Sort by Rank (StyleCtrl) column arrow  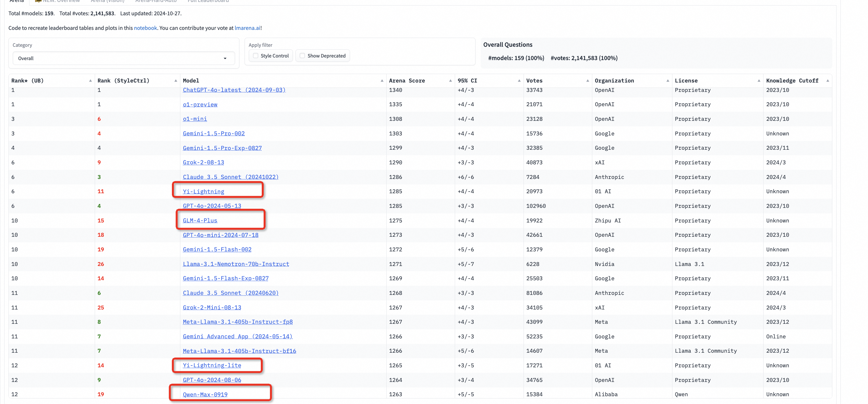[x=175, y=81]
